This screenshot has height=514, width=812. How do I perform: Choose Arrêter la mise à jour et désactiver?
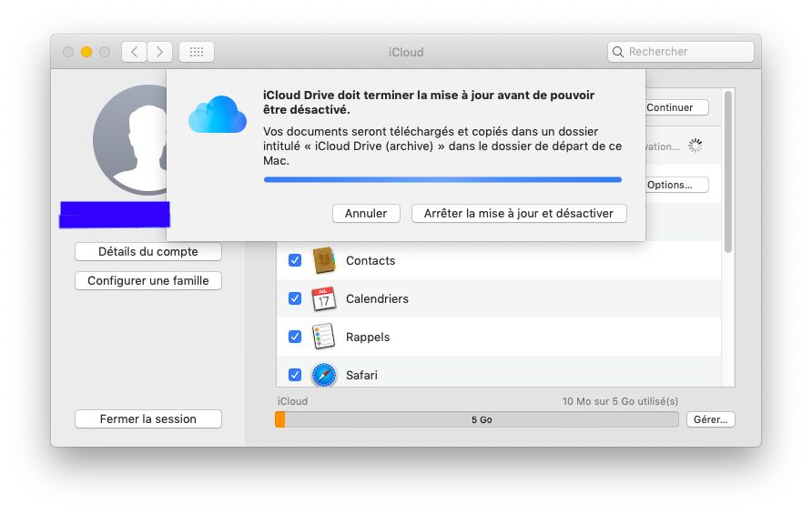(x=519, y=213)
